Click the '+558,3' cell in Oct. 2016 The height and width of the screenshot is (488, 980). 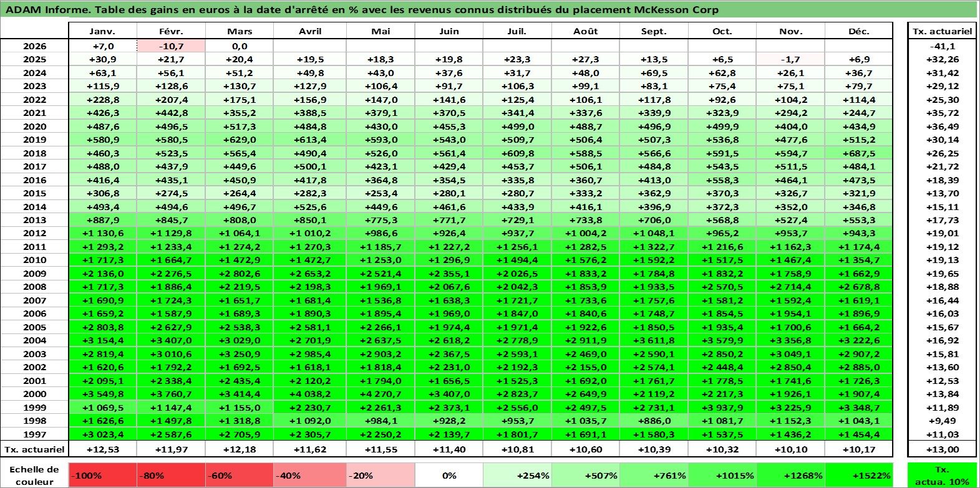[x=722, y=180]
